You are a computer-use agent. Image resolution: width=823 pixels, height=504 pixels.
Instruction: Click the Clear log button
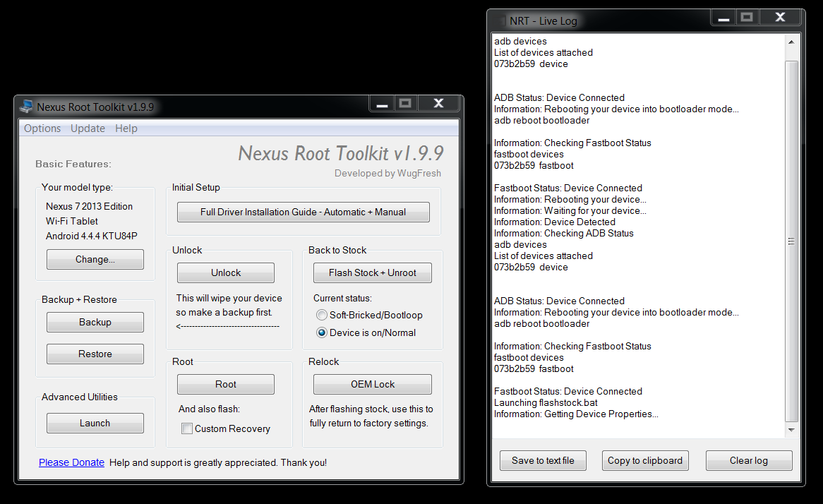pos(749,460)
